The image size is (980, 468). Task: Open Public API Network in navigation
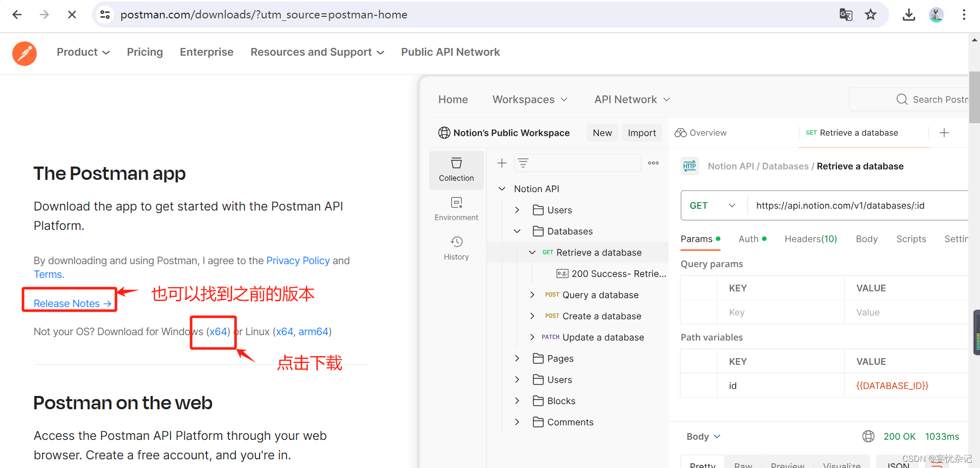coord(450,52)
